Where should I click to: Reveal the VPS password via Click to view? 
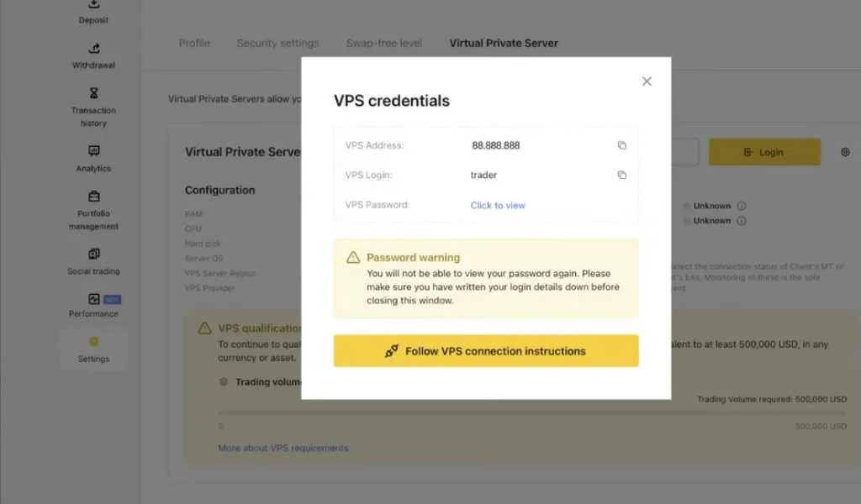click(498, 204)
